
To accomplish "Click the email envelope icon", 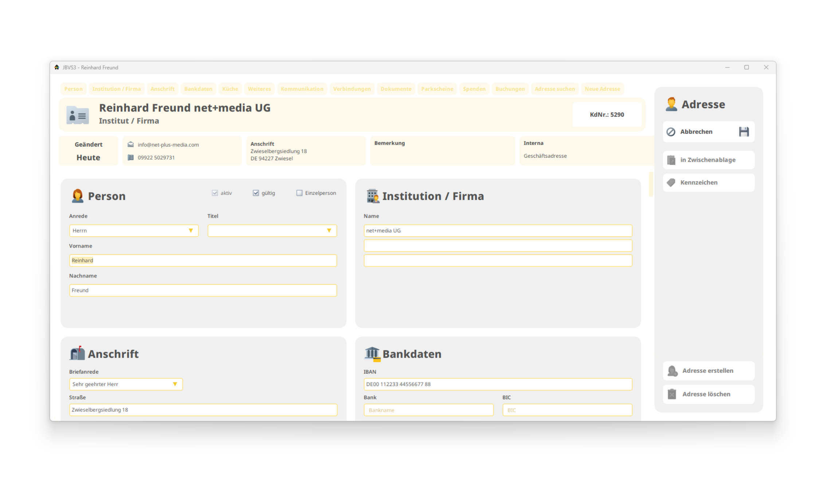I will 130,145.
